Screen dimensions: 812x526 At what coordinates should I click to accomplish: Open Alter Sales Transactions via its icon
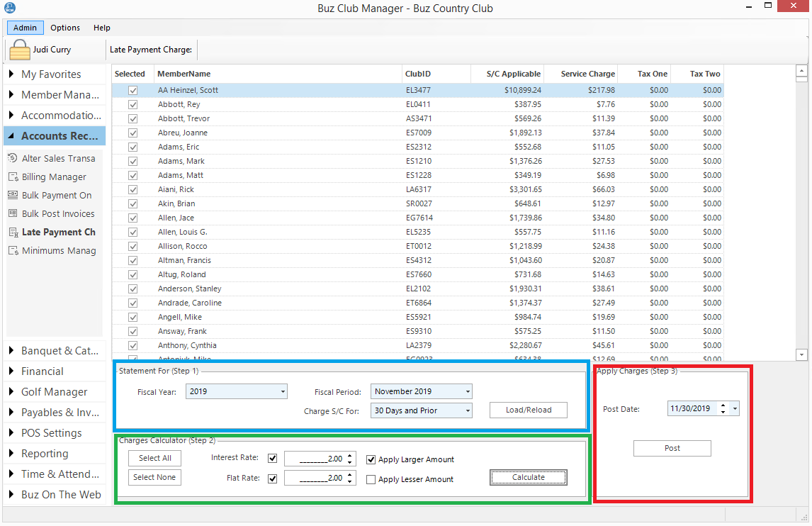pyautogui.click(x=13, y=158)
